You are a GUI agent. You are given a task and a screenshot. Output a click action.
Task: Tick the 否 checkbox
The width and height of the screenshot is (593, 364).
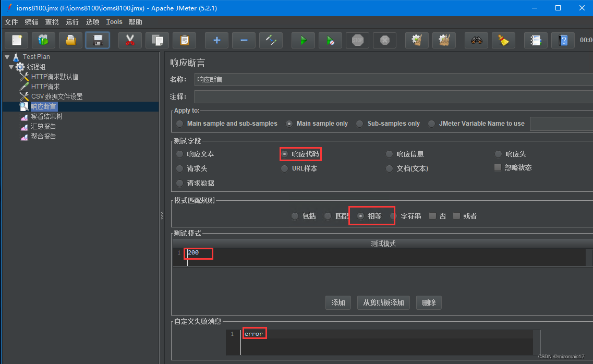coord(433,216)
